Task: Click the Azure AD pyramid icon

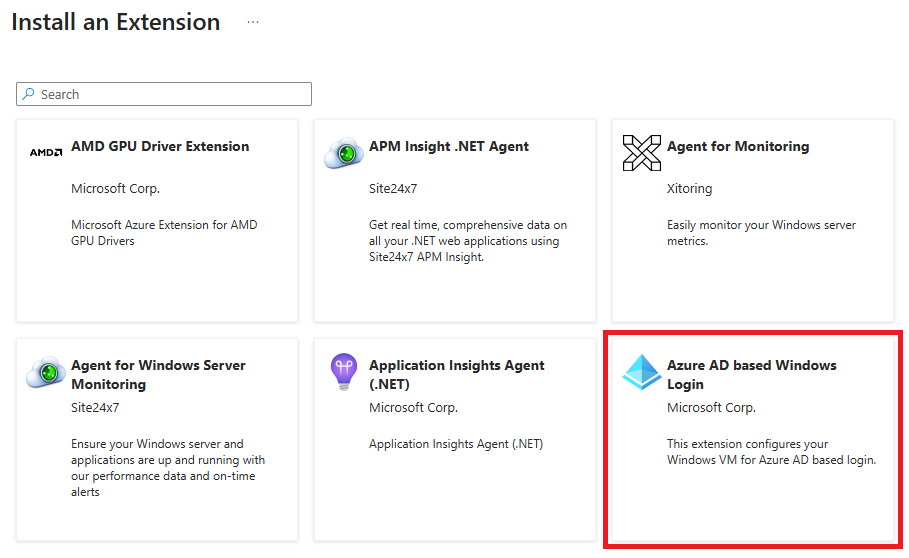Action: [642, 372]
